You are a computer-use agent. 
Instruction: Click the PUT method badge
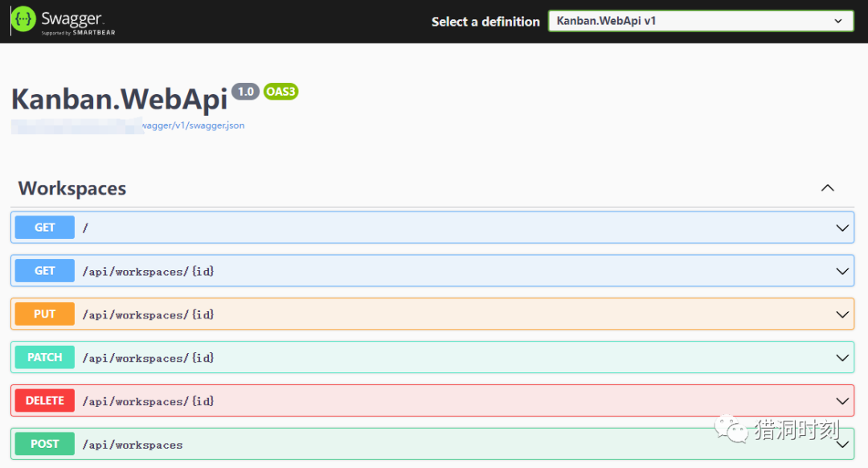(45, 314)
